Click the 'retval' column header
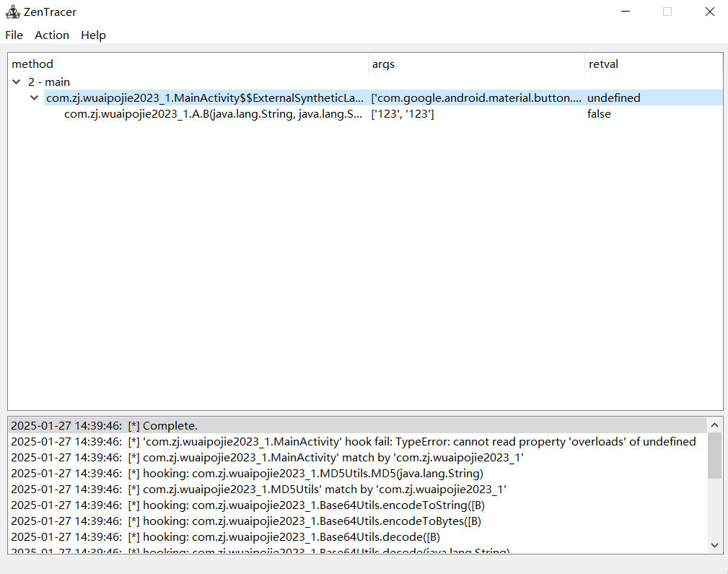The image size is (728, 574). (x=603, y=64)
